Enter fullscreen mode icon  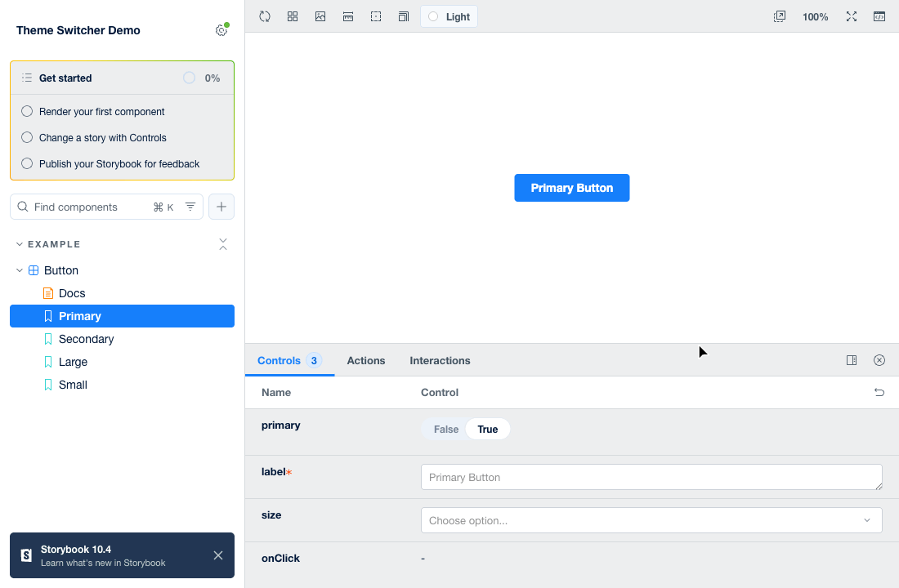[x=852, y=16]
